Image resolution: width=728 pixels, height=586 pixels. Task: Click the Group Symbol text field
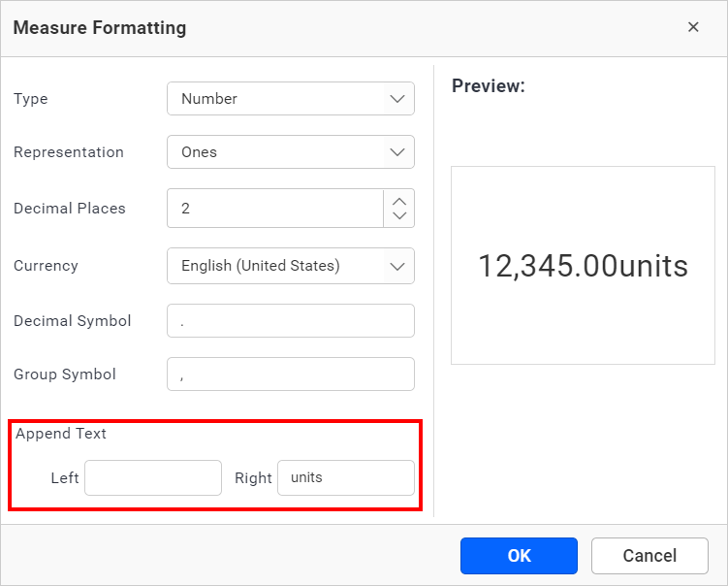(x=290, y=374)
